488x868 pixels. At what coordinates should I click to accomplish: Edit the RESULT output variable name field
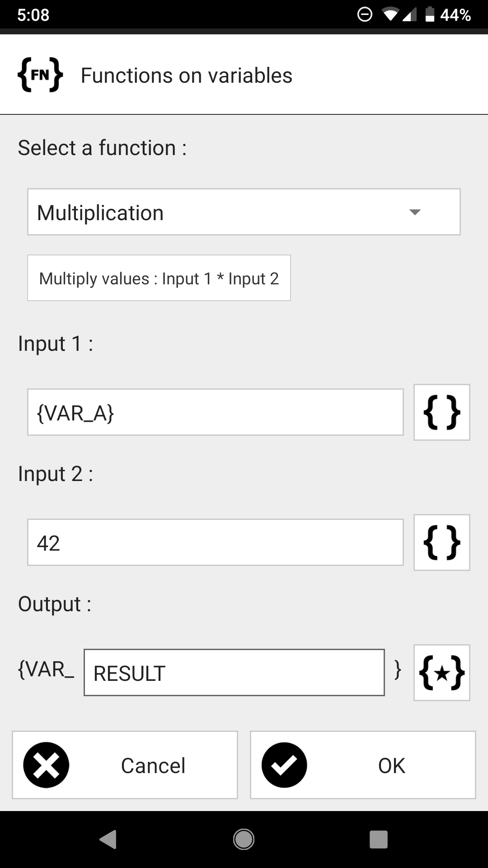(x=234, y=673)
